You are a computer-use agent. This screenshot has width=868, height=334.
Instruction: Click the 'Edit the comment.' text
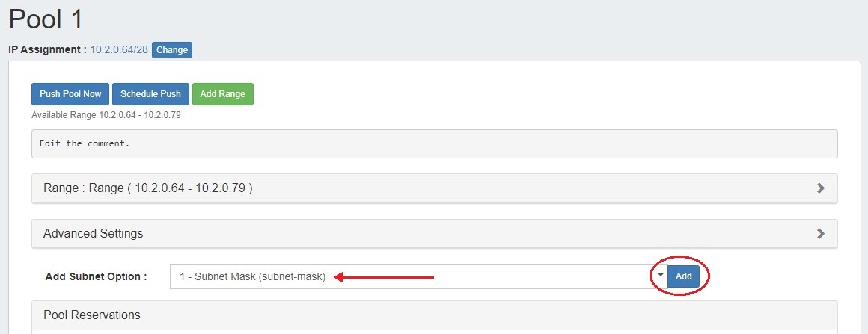coord(85,143)
